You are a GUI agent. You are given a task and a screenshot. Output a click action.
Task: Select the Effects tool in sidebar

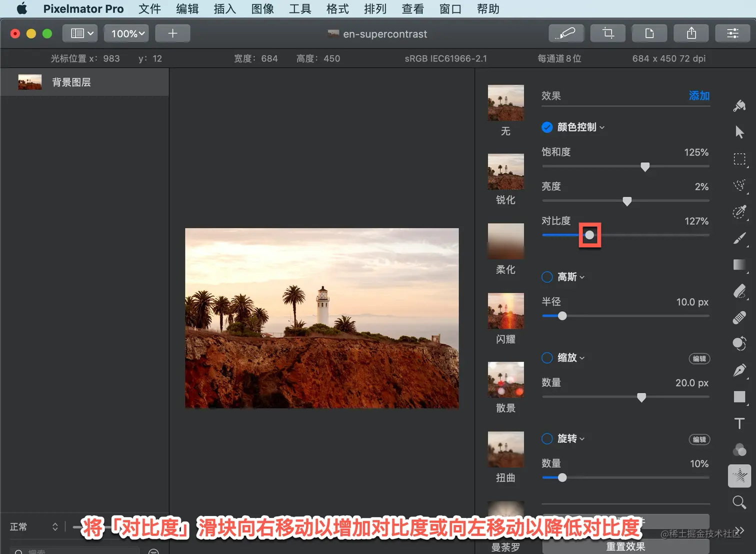click(739, 476)
